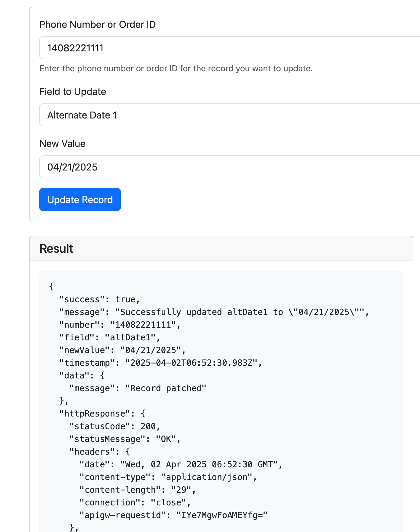This screenshot has width=420, height=532.
Task: Click the "New Value" label
Action: 63,144
